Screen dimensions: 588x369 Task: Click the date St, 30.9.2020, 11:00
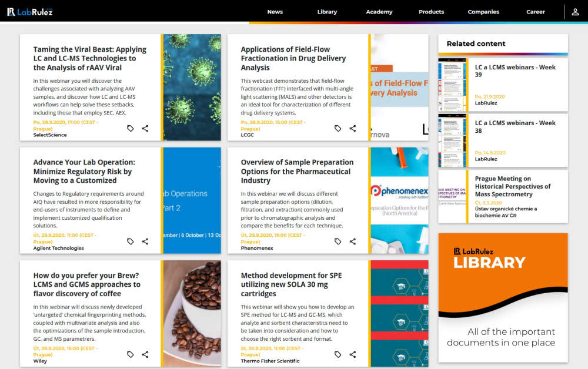point(273,351)
